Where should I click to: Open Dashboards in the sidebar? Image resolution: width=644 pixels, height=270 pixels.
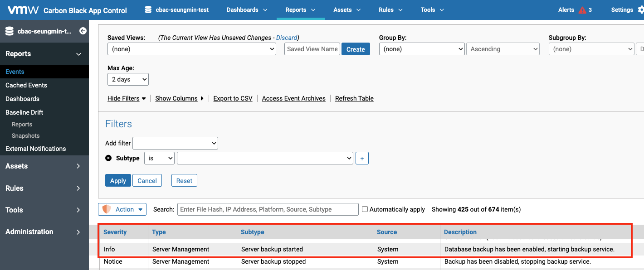[22, 99]
